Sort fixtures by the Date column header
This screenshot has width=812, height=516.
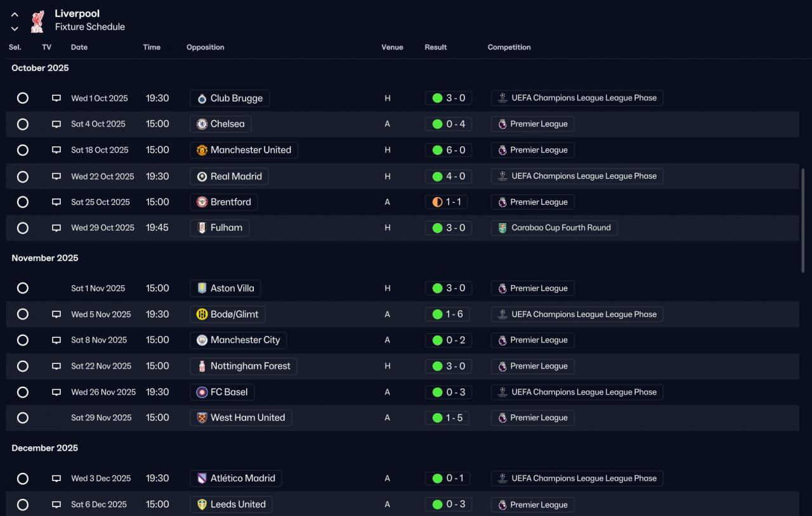[79, 48]
